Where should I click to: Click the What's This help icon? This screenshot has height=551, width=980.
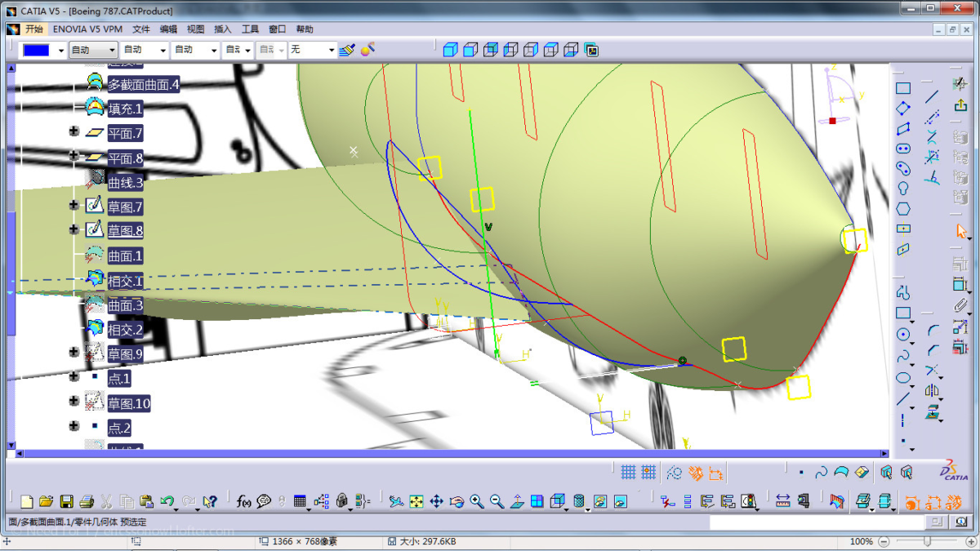click(209, 501)
